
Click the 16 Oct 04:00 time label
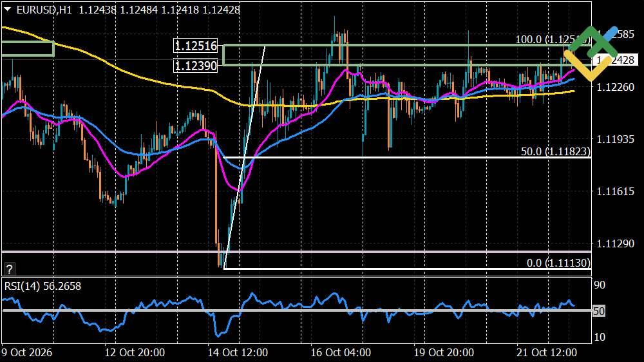tap(341, 352)
